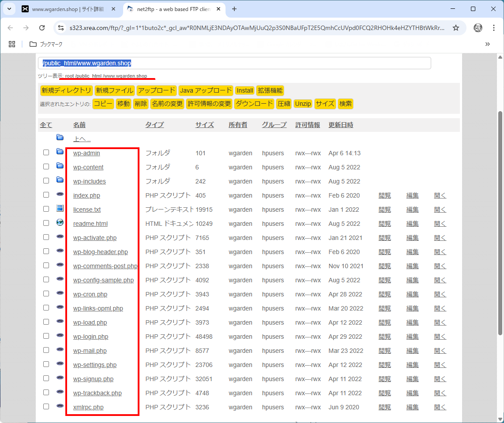The image size is (504, 423).
Task: Click the PHP file icon beside index.php
Action: [x=60, y=195]
